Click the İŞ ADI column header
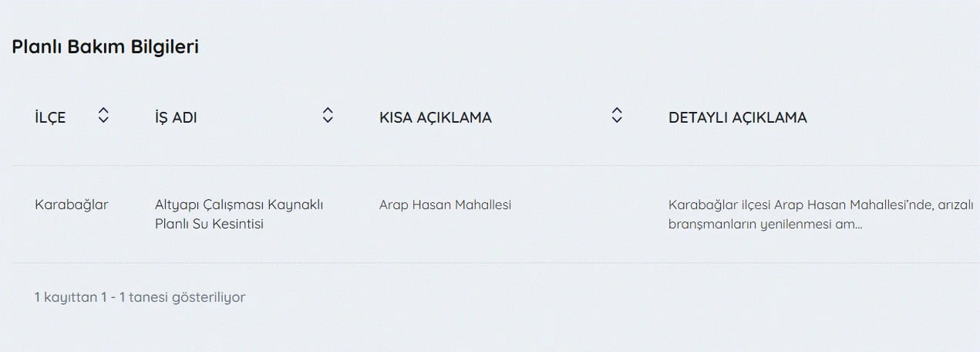Screen dimensions: 980x352 176,117
